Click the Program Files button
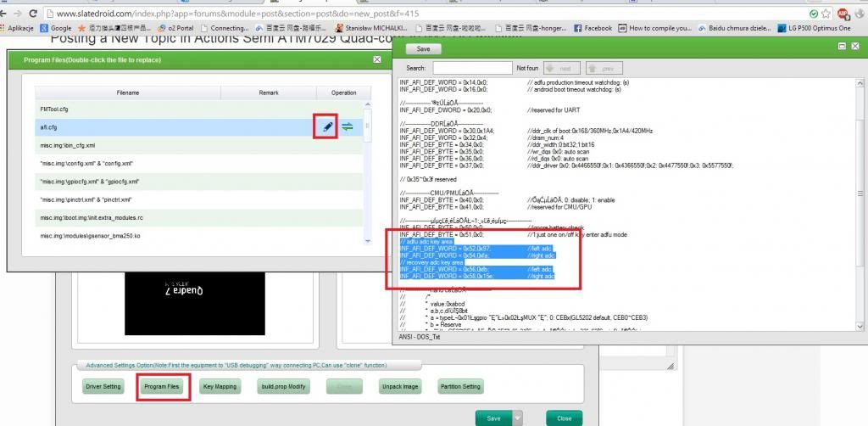The width and height of the screenshot is (868, 426). tap(162, 386)
